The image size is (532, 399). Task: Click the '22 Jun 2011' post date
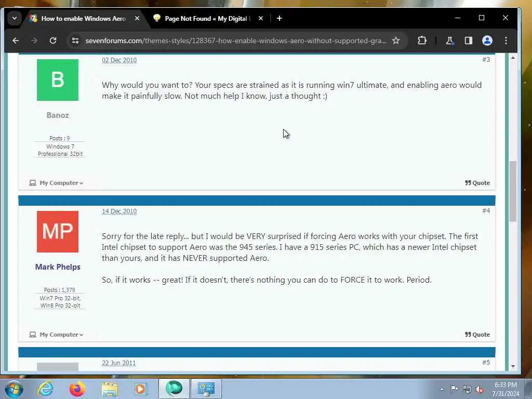click(119, 363)
